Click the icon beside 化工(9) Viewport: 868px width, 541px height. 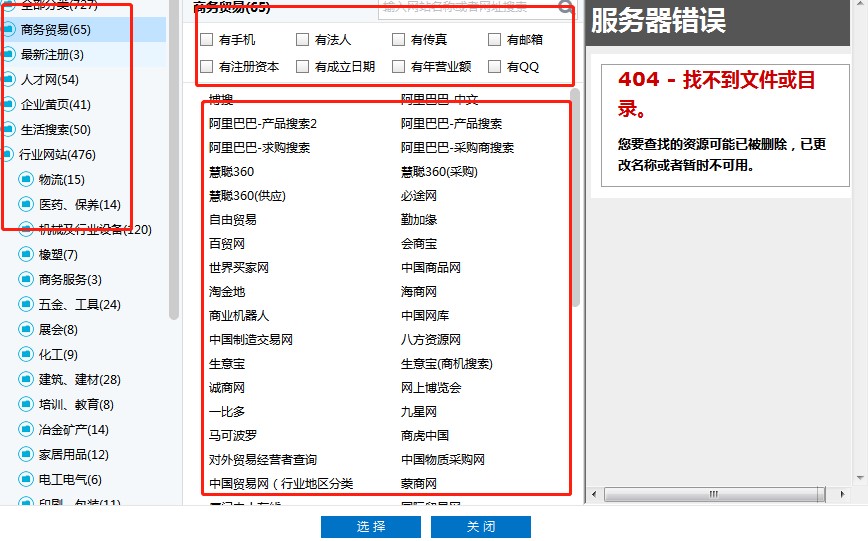click(26, 354)
